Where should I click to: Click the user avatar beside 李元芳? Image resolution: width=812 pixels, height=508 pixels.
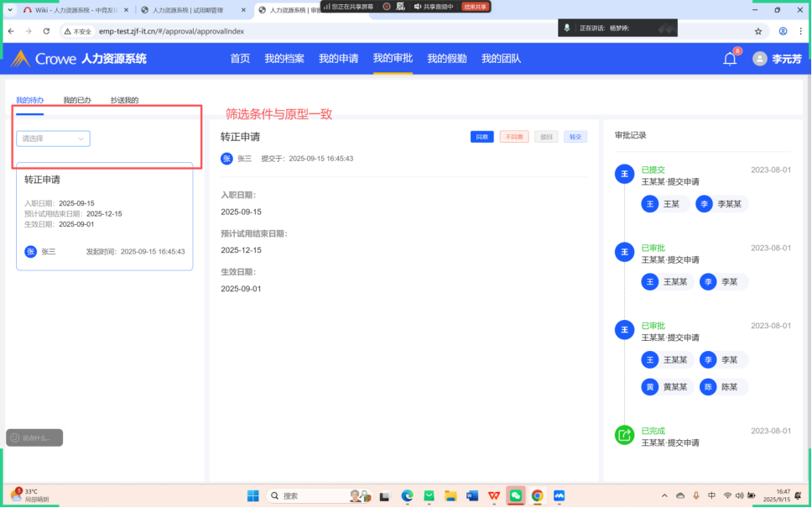(x=760, y=59)
